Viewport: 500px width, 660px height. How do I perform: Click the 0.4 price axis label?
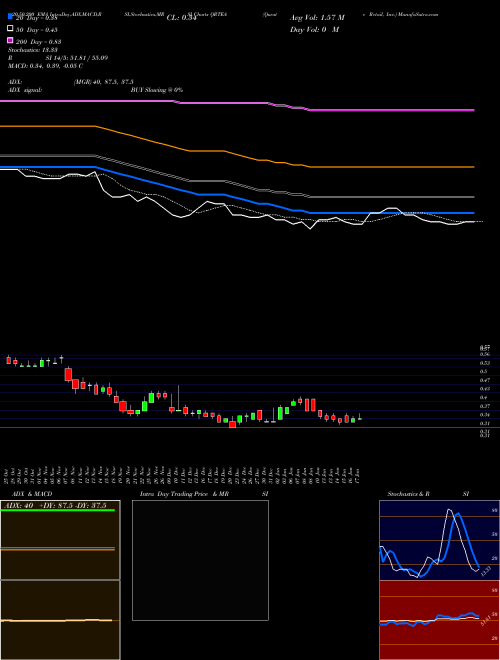(x=484, y=397)
